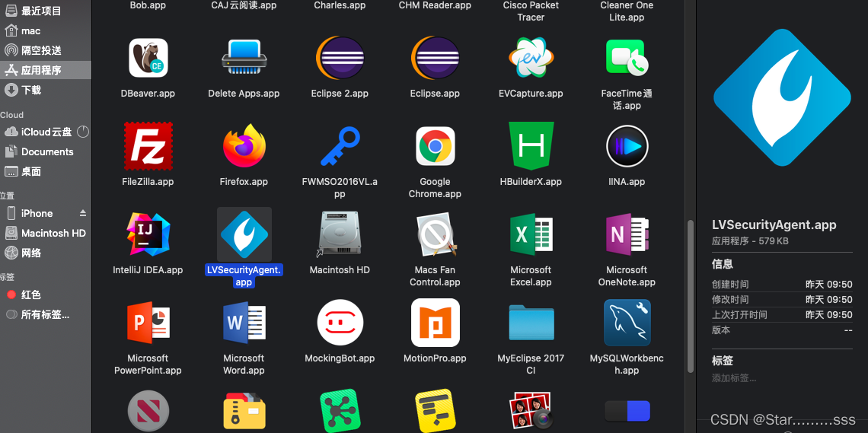Click the Google Chrome.app name label
Image resolution: width=868 pixels, height=433 pixels.
[435, 187]
